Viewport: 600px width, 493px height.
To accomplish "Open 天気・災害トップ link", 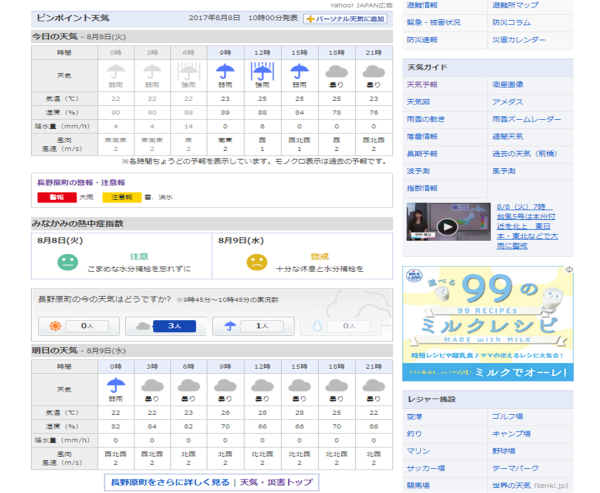I will [x=276, y=482].
